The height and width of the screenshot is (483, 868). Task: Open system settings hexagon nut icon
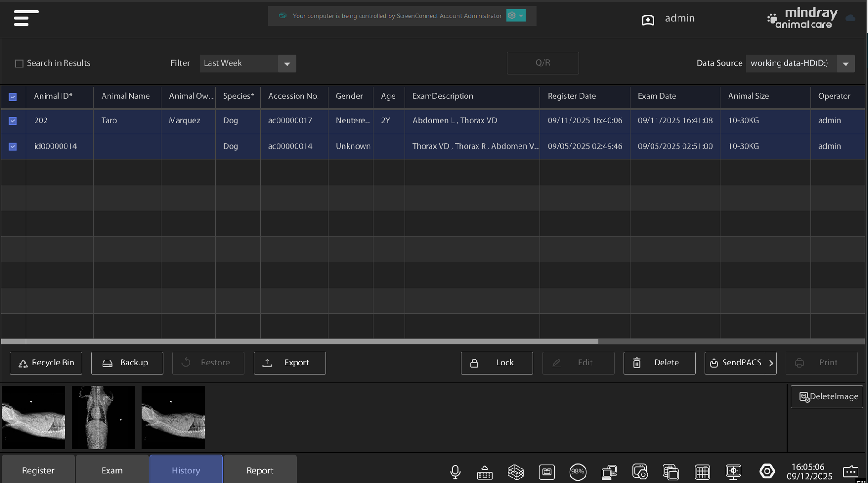click(767, 471)
